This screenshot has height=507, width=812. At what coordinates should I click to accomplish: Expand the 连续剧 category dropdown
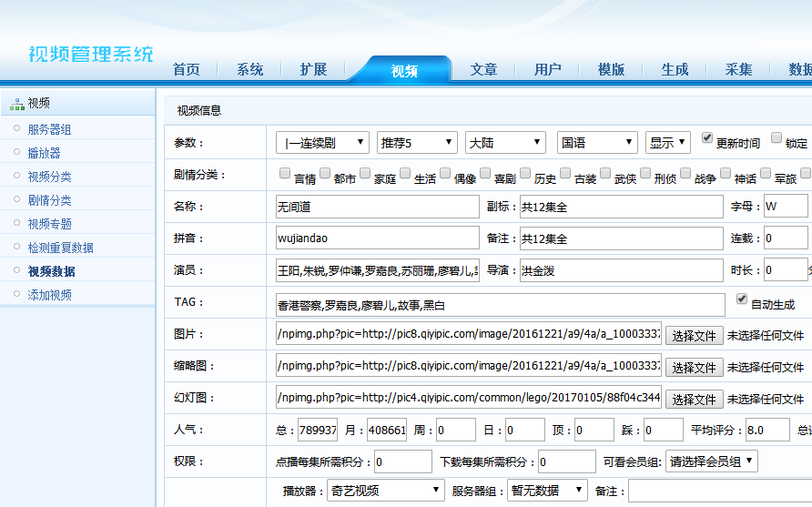[322, 142]
